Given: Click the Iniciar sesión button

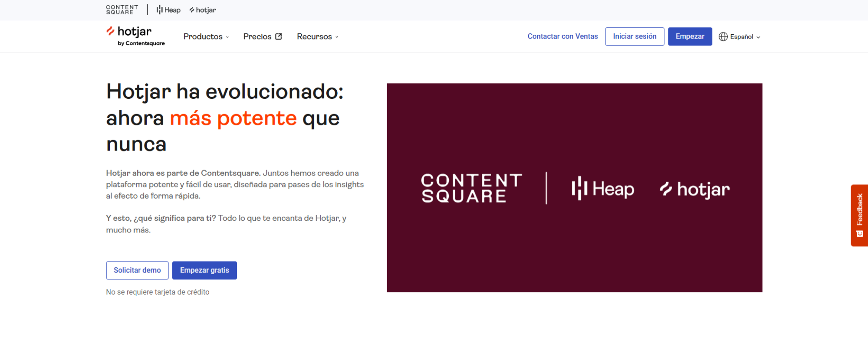Looking at the screenshot, I should (x=635, y=36).
